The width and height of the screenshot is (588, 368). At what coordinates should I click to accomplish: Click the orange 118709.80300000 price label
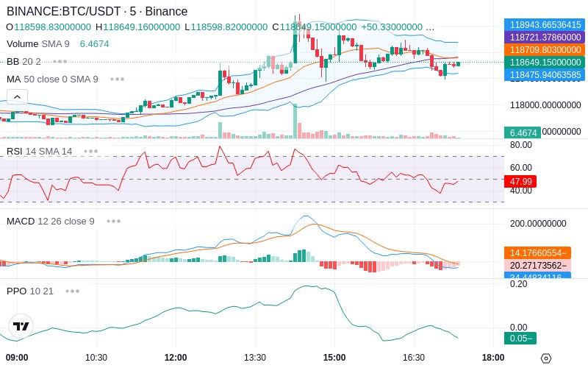click(545, 49)
